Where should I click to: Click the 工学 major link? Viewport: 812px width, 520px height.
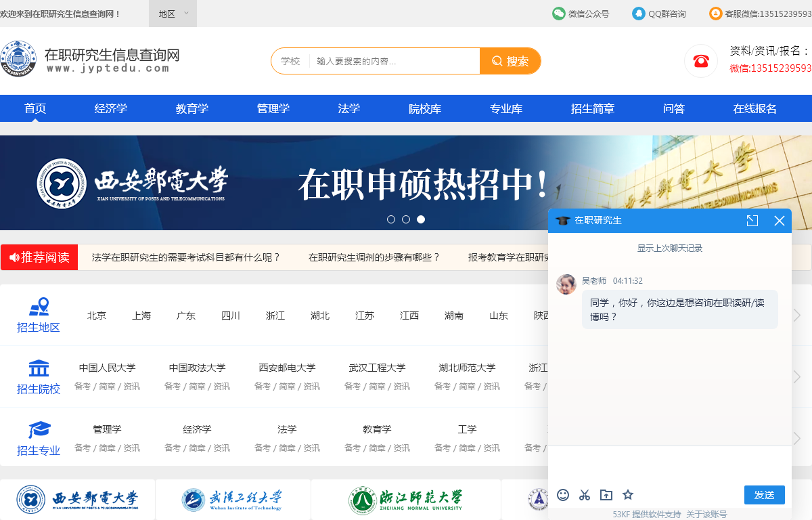(468, 429)
